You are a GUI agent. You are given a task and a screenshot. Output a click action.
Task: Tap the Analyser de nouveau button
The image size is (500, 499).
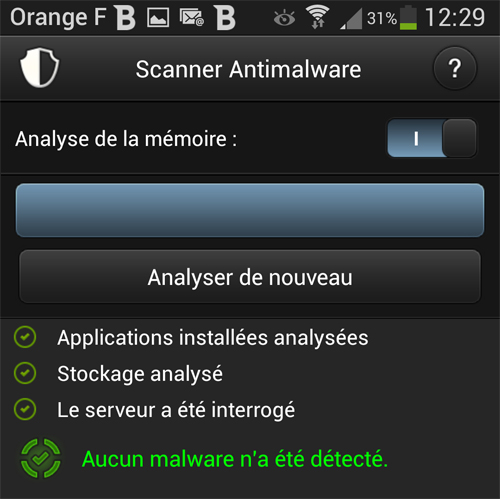[250, 277]
